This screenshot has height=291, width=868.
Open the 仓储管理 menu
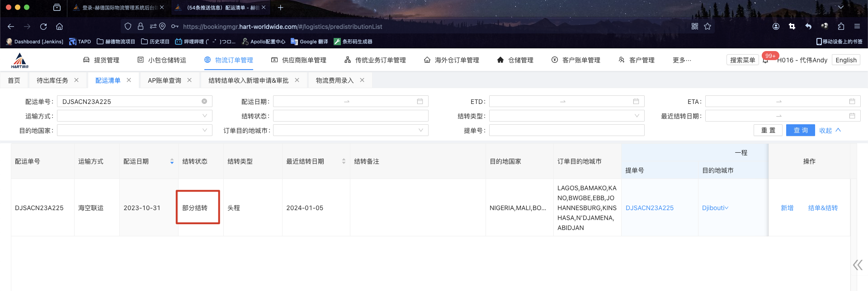click(515, 60)
